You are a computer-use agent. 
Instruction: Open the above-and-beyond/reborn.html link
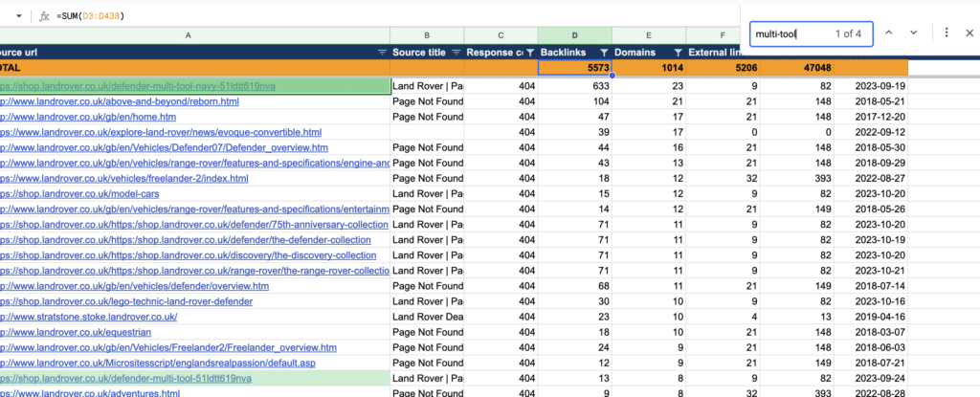pos(120,101)
